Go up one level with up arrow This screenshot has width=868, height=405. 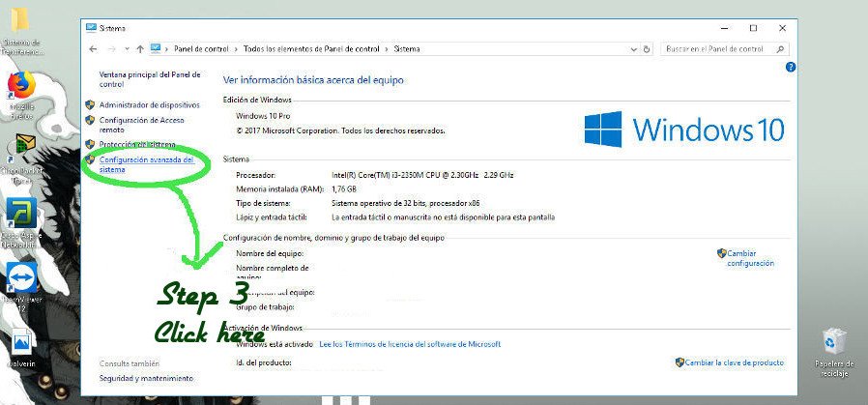pos(140,48)
